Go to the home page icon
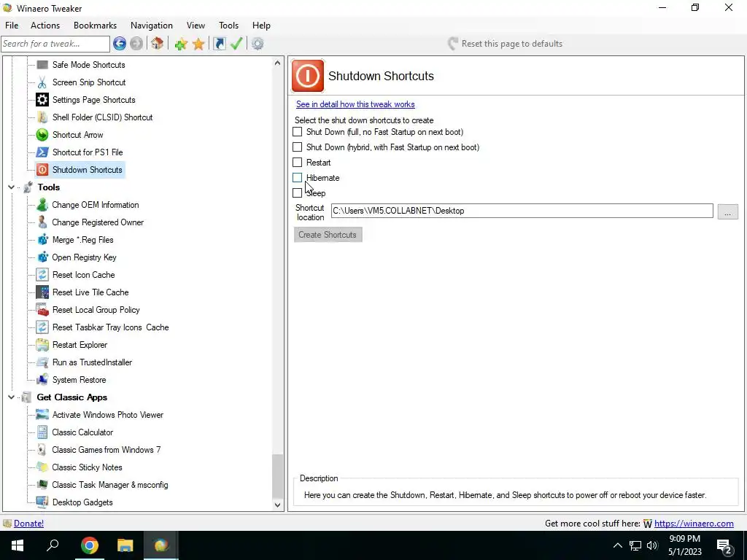 point(158,44)
